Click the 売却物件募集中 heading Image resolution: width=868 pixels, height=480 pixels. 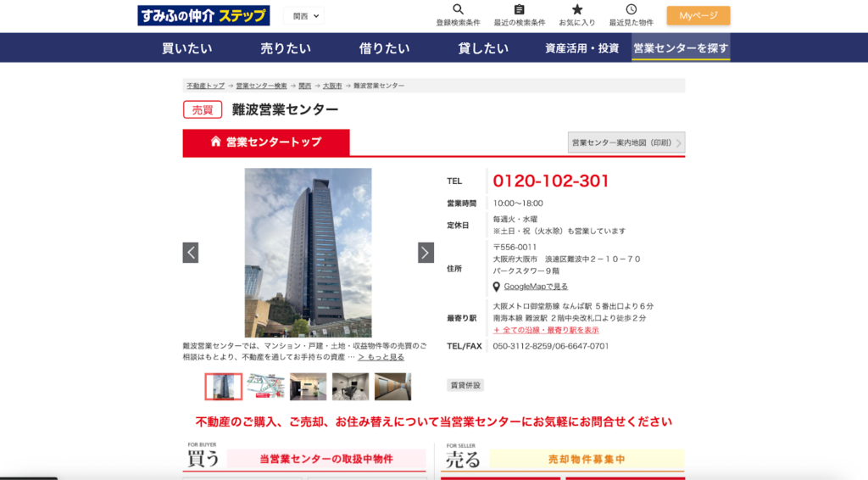[587, 459]
